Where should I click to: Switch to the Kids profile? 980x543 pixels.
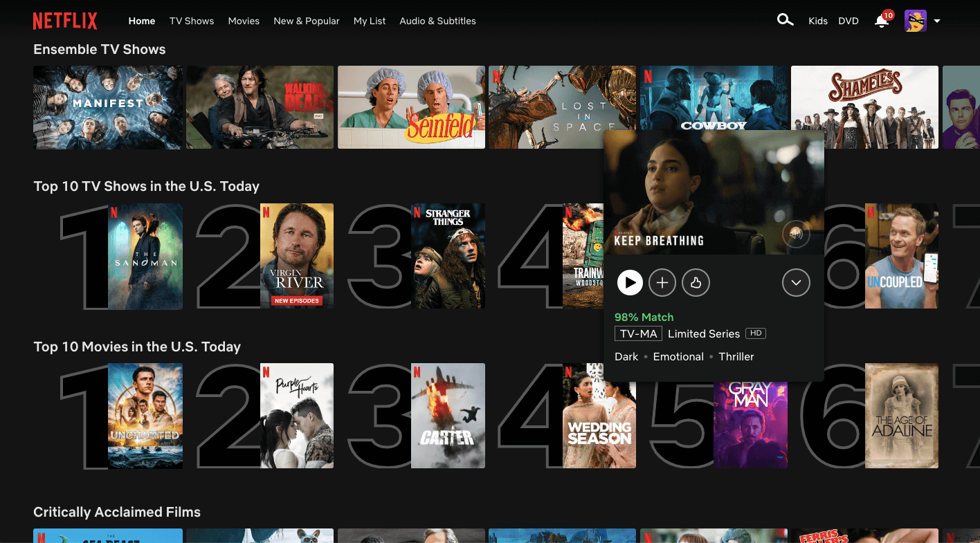coord(817,21)
